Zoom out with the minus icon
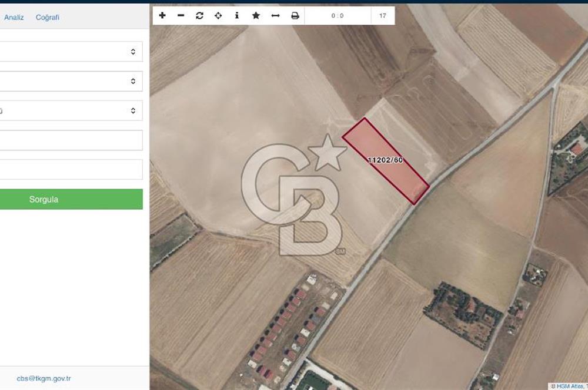Image resolution: width=588 pixels, height=390 pixels. click(x=181, y=16)
